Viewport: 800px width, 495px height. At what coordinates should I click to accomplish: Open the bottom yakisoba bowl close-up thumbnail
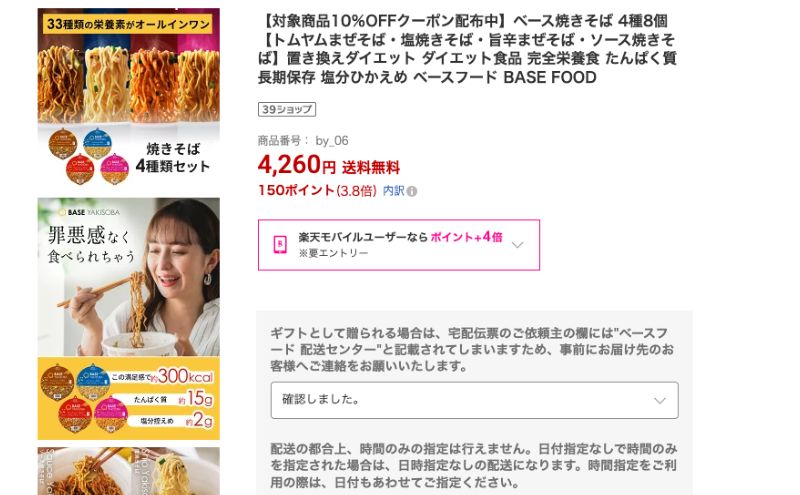click(x=129, y=471)
